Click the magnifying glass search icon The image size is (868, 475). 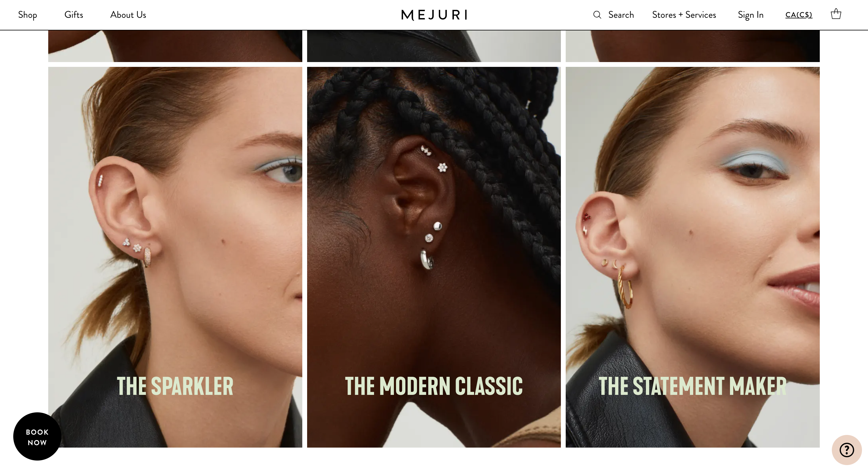click(x=597, y=15)
